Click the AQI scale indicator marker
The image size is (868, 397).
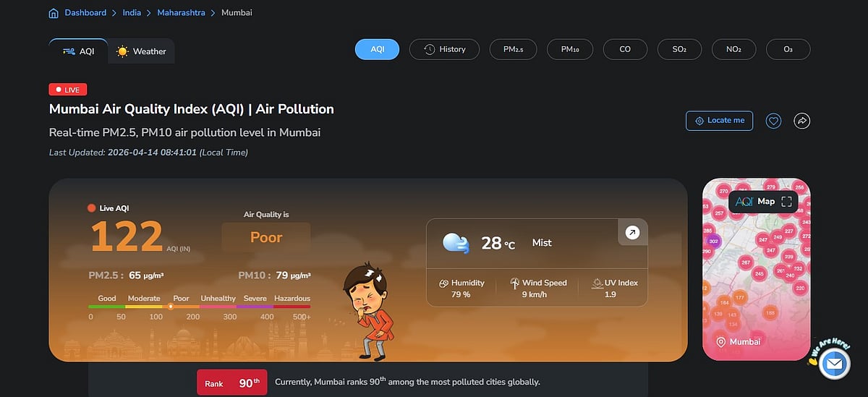[171, 306]
